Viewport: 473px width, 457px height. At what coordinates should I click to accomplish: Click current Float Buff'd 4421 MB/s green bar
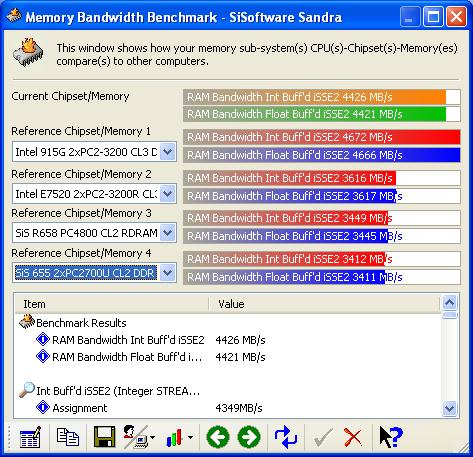pyautogui.click(x=322, y=114)
